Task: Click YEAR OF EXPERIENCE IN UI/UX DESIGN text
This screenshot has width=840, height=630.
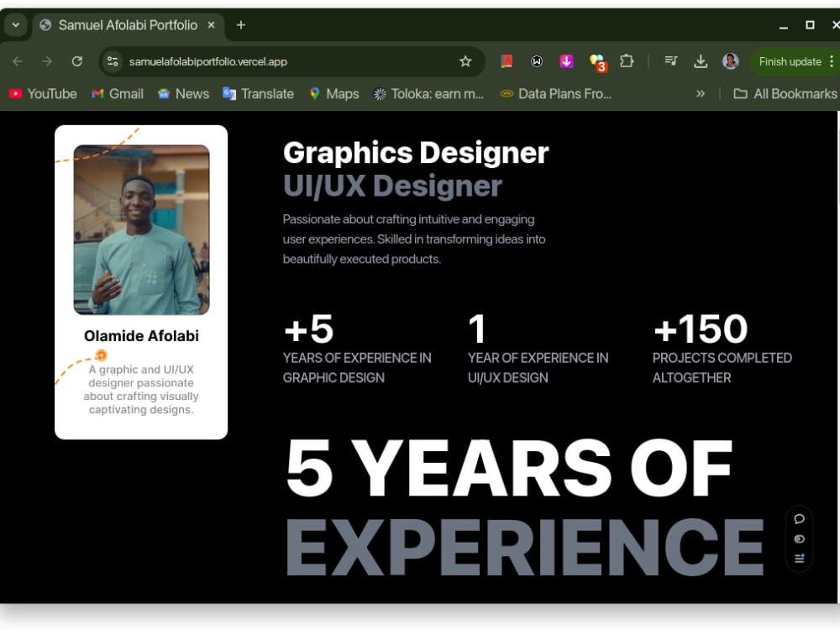Action: [538, 368]
